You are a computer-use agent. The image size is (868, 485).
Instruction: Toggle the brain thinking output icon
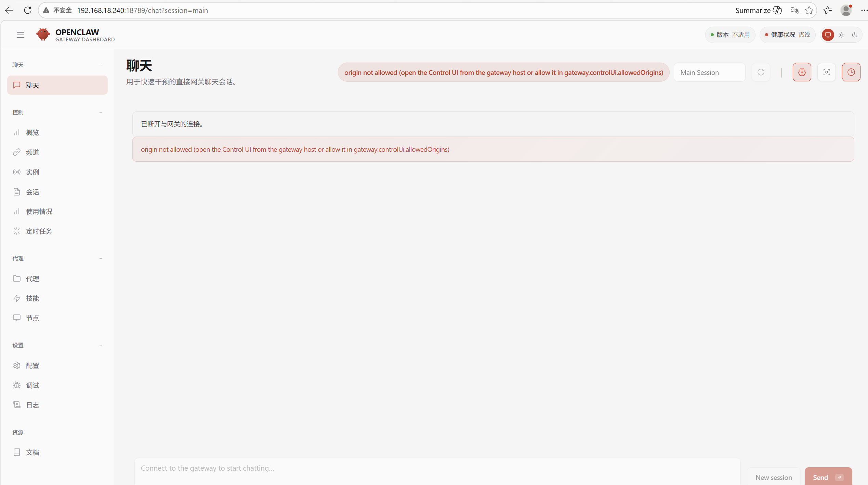[x=802, y=72]
